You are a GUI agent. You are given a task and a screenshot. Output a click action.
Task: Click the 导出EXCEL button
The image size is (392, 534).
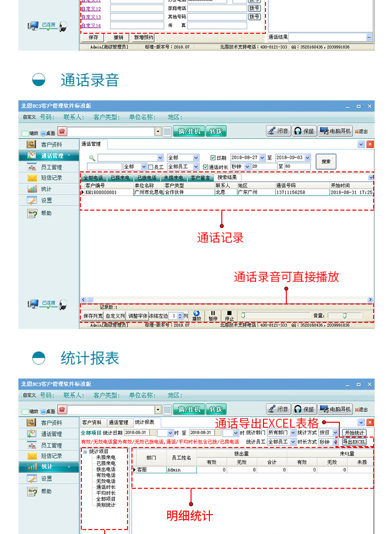pos(354,442)
